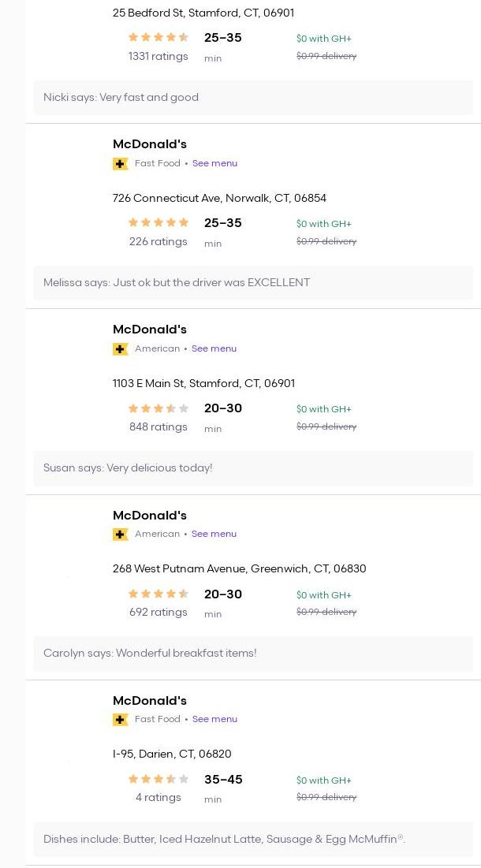Open See menu for 1103 E Main St McDonald's
The width and height of the screenshot is (481, 868).
coord(214,348)
